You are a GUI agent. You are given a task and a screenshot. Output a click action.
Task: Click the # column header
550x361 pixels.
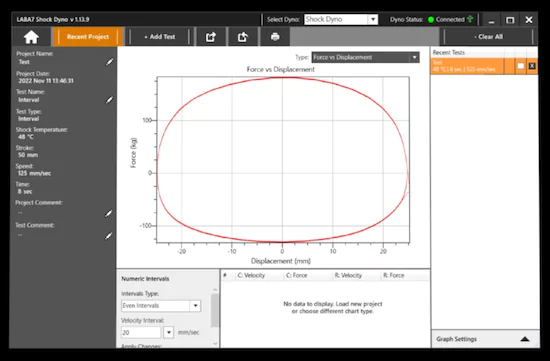[225, 275]
